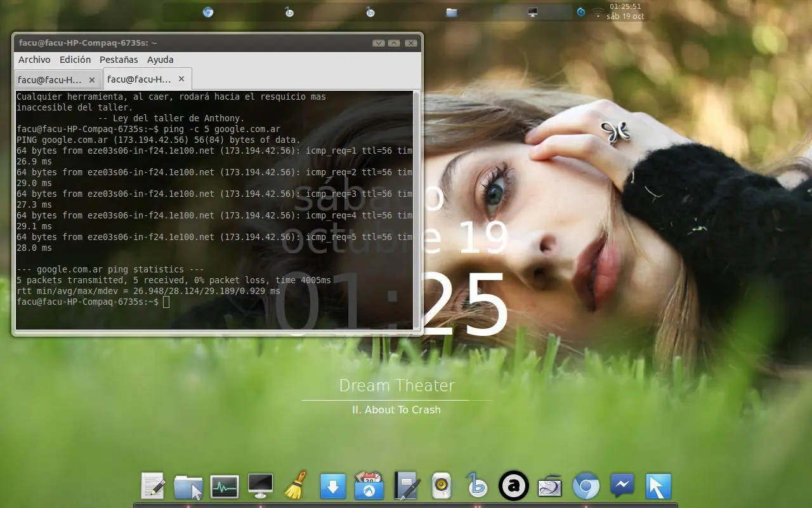The width and height of the screenshot is (812, 508).
Task: Click the '27.3 ms' value
Action: click(34, 204)
